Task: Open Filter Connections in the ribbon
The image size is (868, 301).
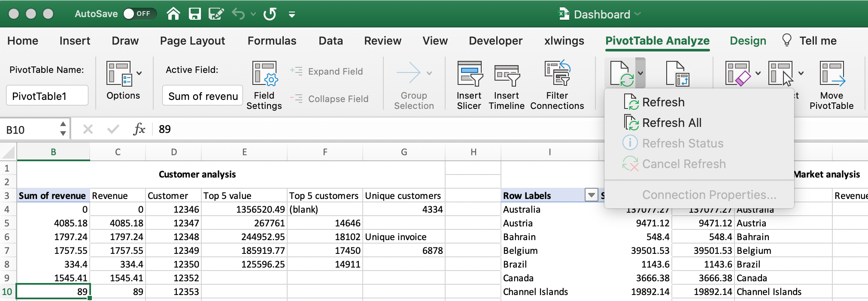Action: [557, 74]
